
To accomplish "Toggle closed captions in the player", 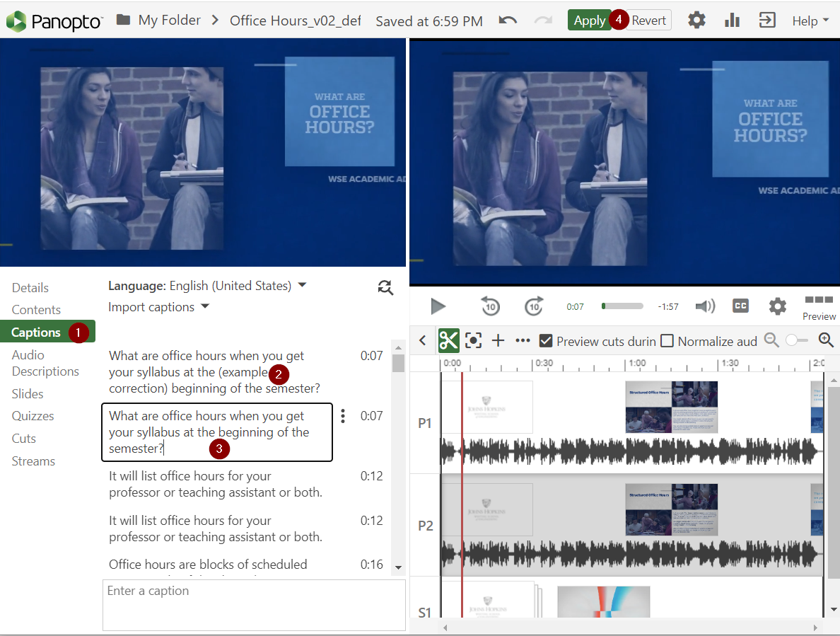I will point(740,306).
